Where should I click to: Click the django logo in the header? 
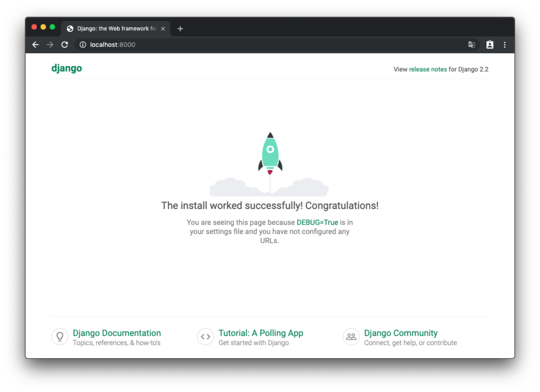tap(66, 68)
